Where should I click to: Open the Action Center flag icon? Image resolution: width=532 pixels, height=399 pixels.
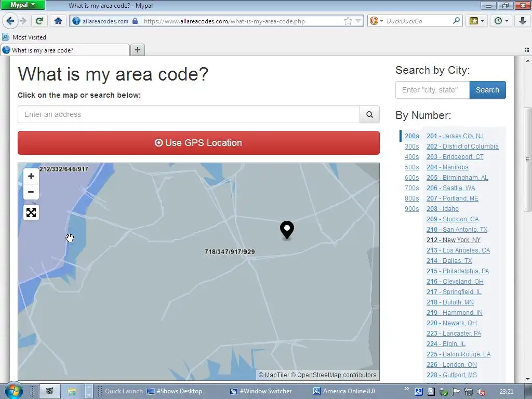[x=456, y=392]
